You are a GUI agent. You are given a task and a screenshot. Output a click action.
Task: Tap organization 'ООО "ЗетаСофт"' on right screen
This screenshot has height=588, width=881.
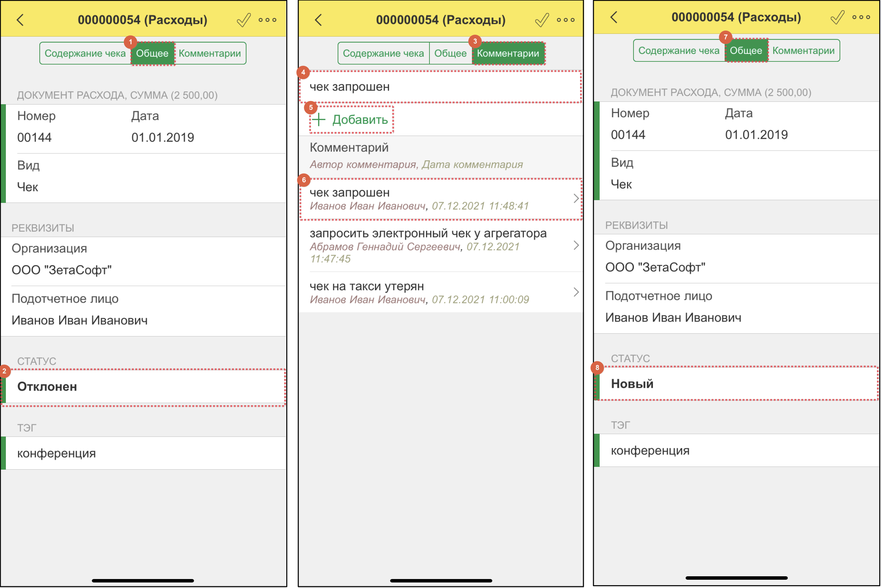click(x=656, y=268)
